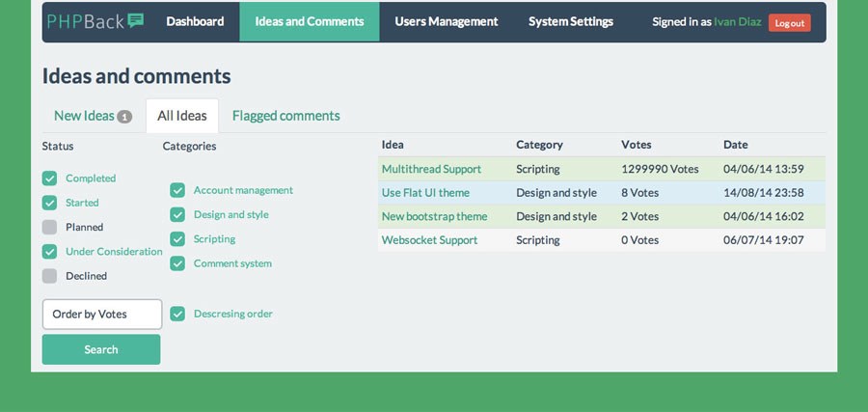The width and height of the screenshot is (868, 412).
Task: Select the All Ideas tab
Action: pos(182,116)
